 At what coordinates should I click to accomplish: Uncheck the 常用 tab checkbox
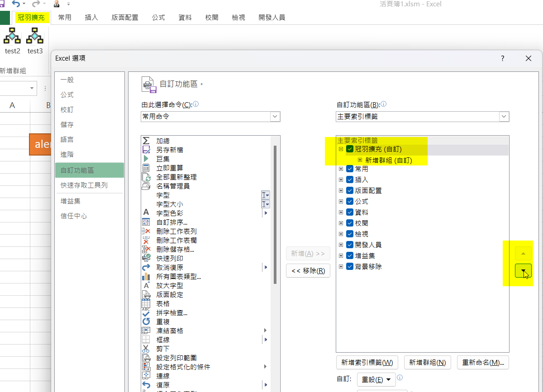350,169
